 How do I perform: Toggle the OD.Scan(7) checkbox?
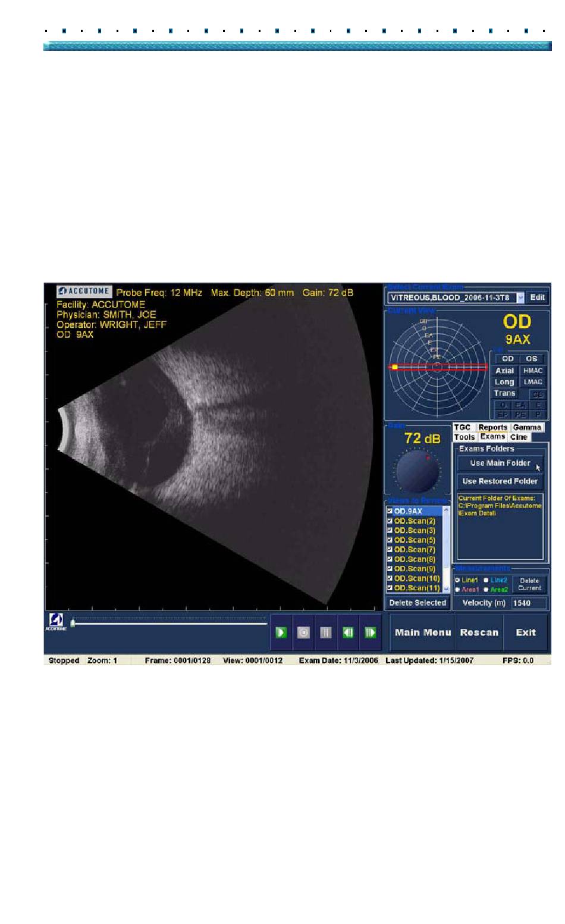[390, 549]
